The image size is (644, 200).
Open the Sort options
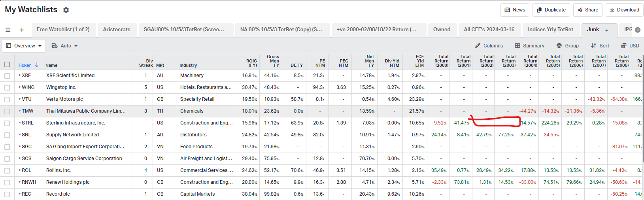coord(600,46)
